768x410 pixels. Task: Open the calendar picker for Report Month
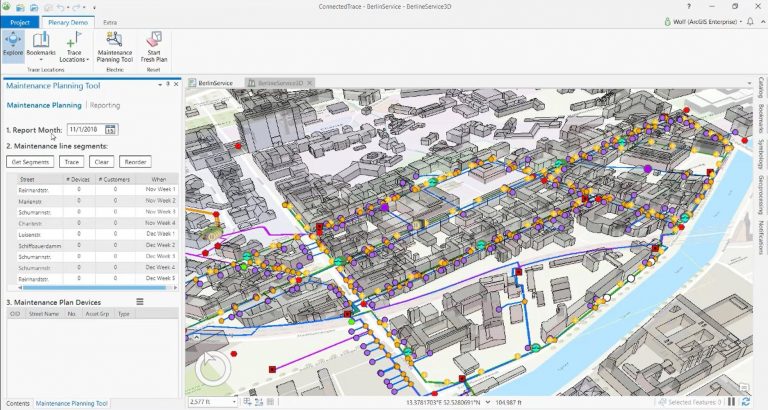(110, 130)
